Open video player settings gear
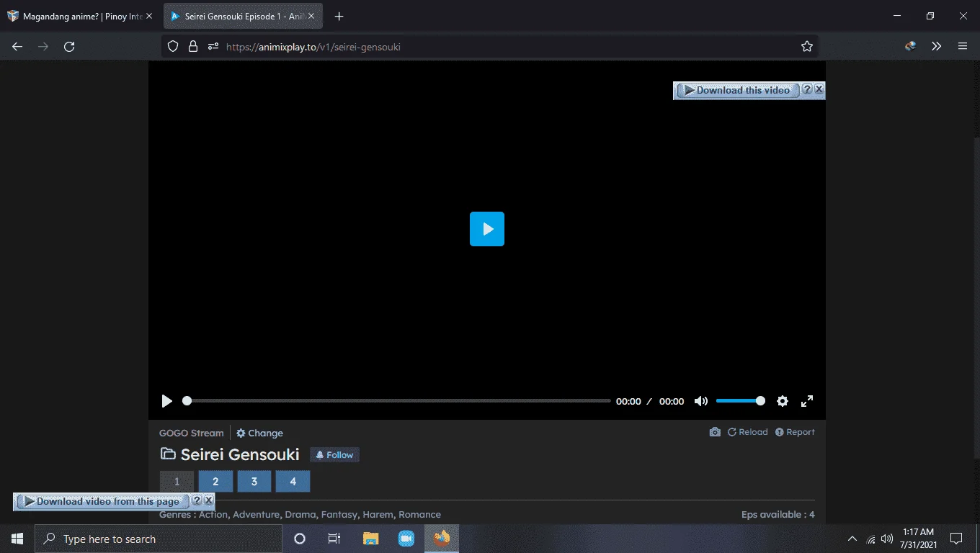980x553 pixels. tap(783, 401)
